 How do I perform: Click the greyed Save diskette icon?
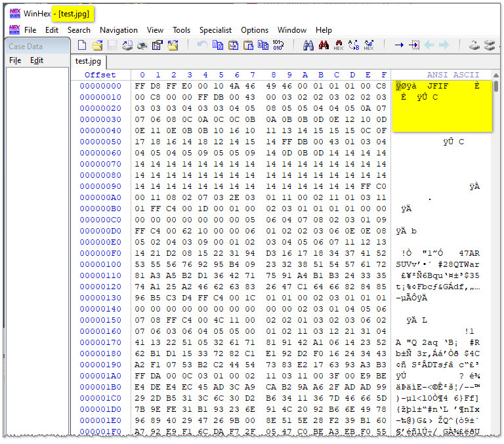(112, 45)
